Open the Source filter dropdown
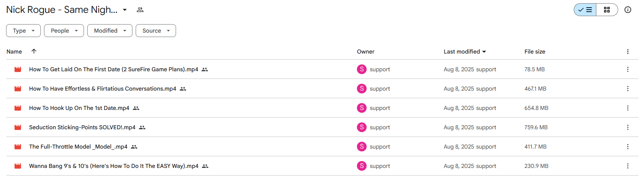644x180 pixels. (x=156, y=31)
